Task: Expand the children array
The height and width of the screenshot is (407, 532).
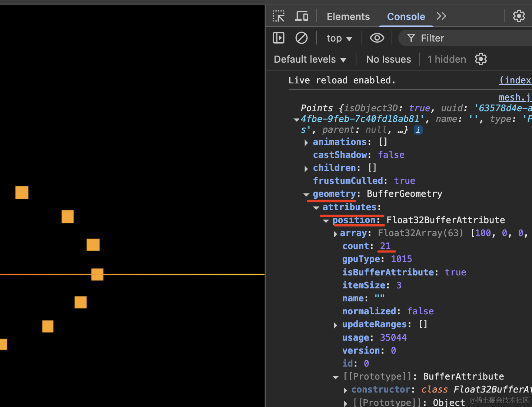Action: [x=306, y=168]
